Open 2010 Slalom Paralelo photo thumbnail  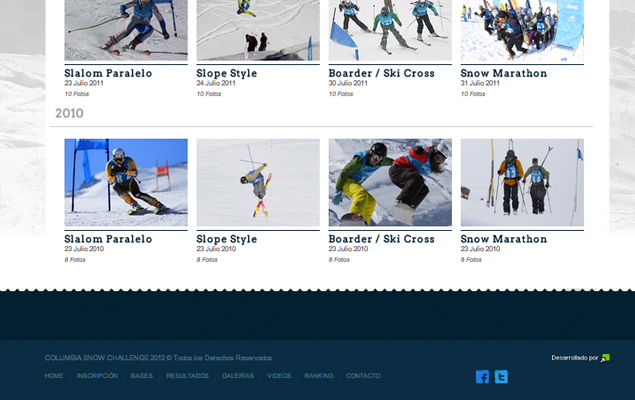click(126, 183)
